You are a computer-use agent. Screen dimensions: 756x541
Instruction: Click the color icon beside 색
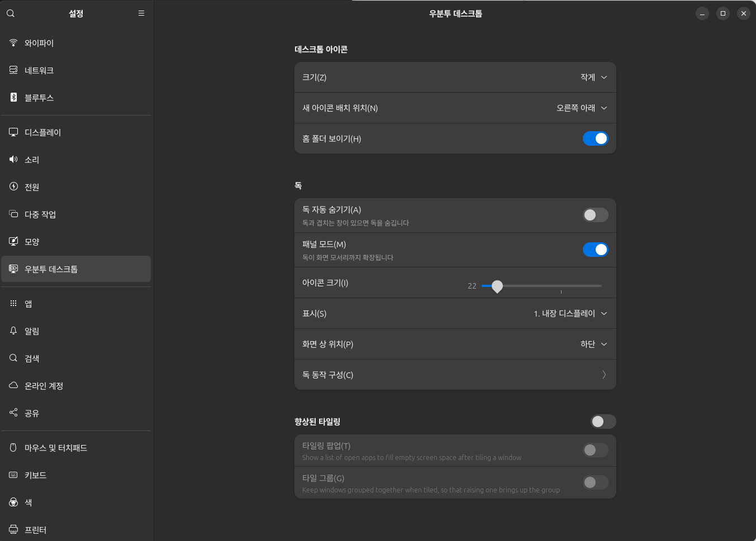tap(13, 502)
